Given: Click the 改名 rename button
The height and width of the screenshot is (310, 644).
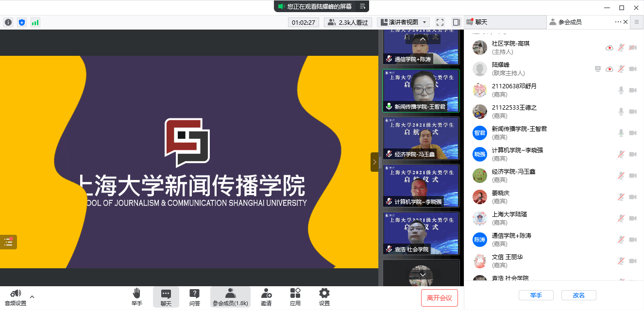Looking at the screenshot, I should [579, 295].
